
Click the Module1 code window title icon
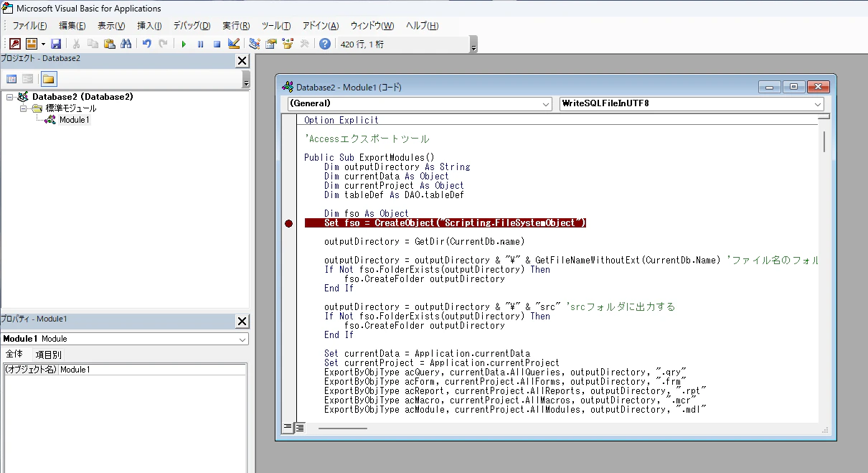[288, 87]
